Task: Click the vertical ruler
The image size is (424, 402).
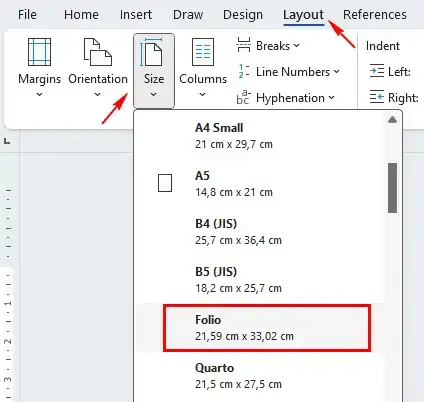Action: 7,293
